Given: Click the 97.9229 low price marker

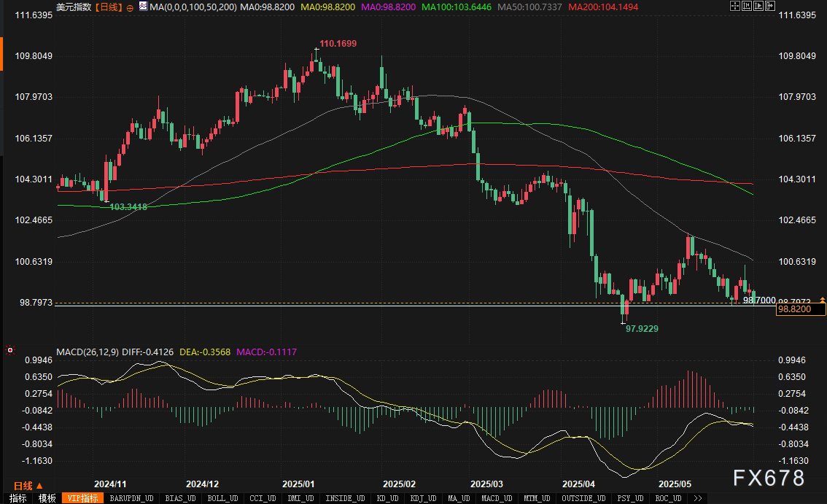Looking at the screenshot, I should click(642, 328).
